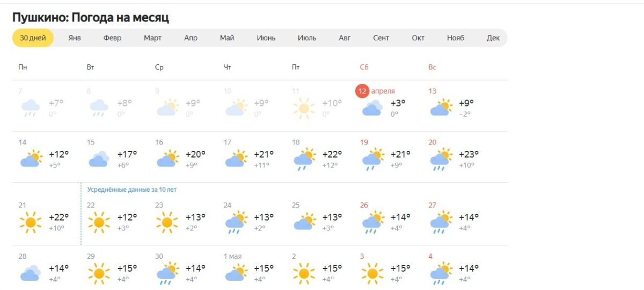Click the cloudy icon for April 28
Image resolution: width=644 pixels, height=290 pixels.
[x=31, y=273]
